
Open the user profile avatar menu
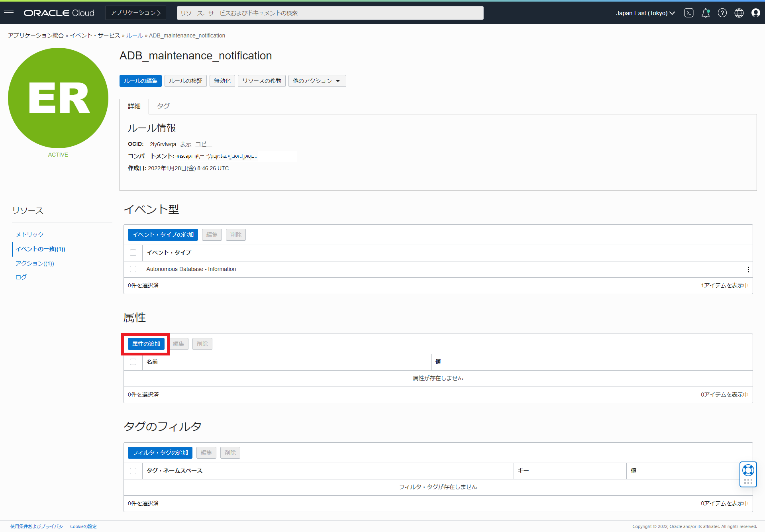point(755,13)
